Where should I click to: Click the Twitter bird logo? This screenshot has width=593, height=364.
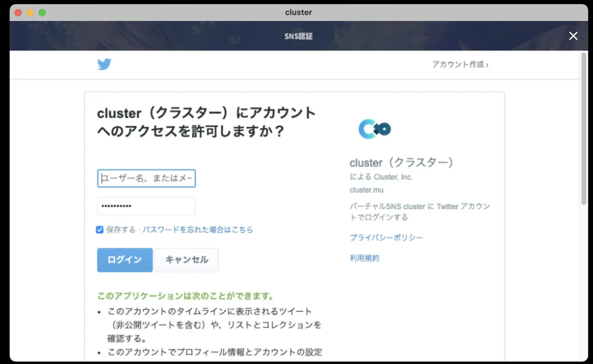click(104, 64)
